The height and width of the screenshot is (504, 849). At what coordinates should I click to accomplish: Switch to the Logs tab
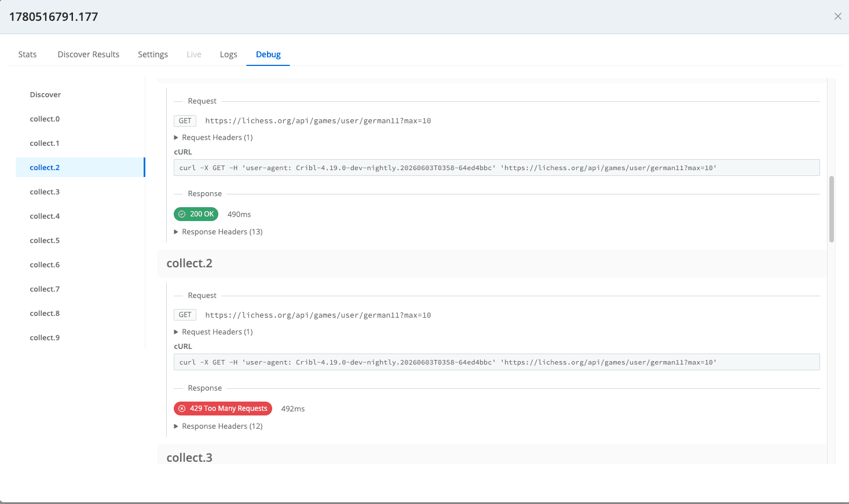229,54
